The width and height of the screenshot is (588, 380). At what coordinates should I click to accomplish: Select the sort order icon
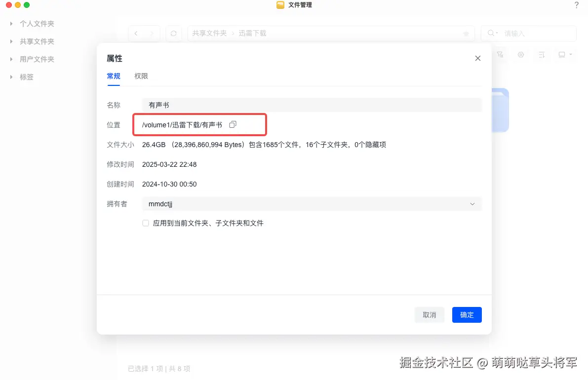(x=542, y=54)
